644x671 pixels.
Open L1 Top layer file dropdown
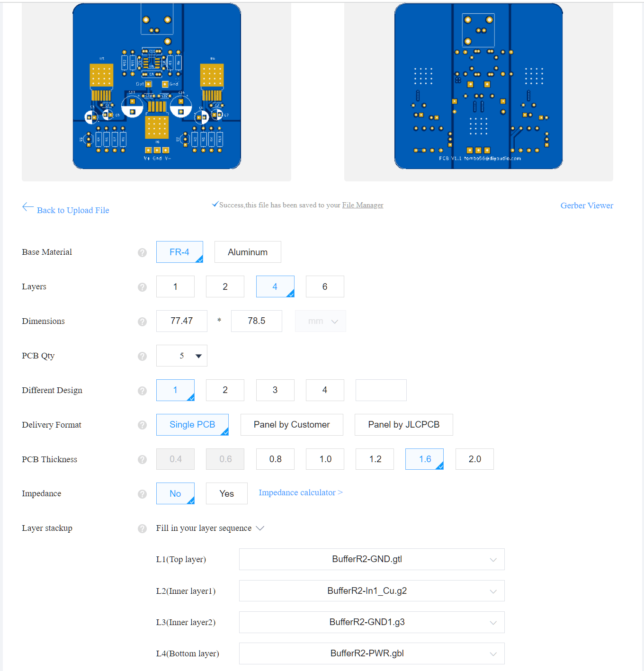[372, 559]
